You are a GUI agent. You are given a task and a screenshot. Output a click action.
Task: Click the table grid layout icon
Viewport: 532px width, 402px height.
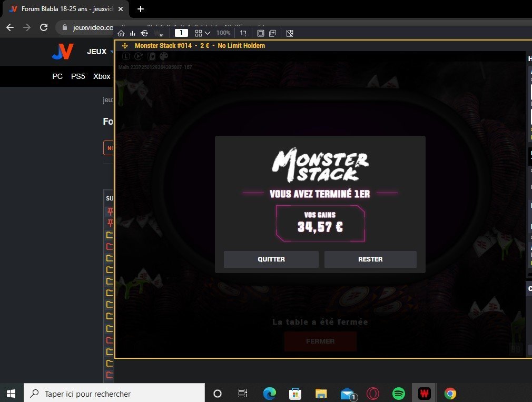coord(199,33)
